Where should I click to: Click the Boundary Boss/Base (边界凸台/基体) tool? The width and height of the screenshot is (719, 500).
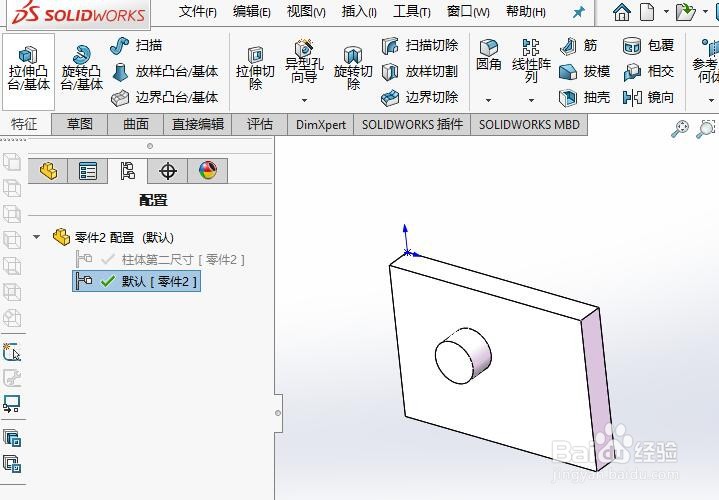[x=165, y=97]
